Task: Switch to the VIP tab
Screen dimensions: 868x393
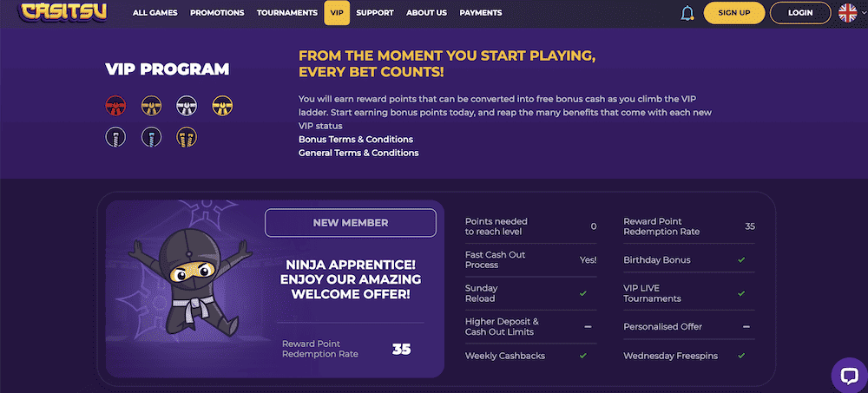Action: pyautogui.click(x=337, y=13)
